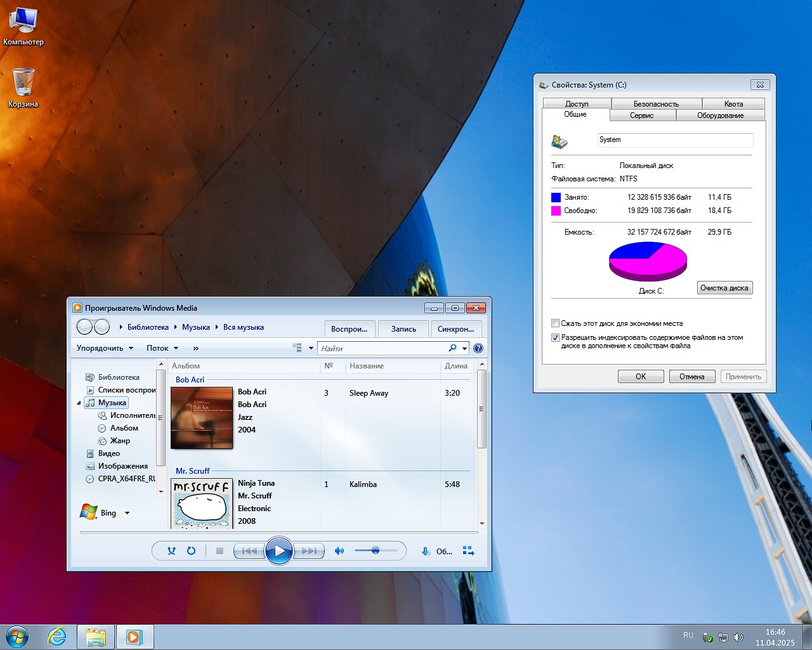Open the view options icon beside the search box
The height and width of the screenshot is (650, 812).
click(299, 348)
